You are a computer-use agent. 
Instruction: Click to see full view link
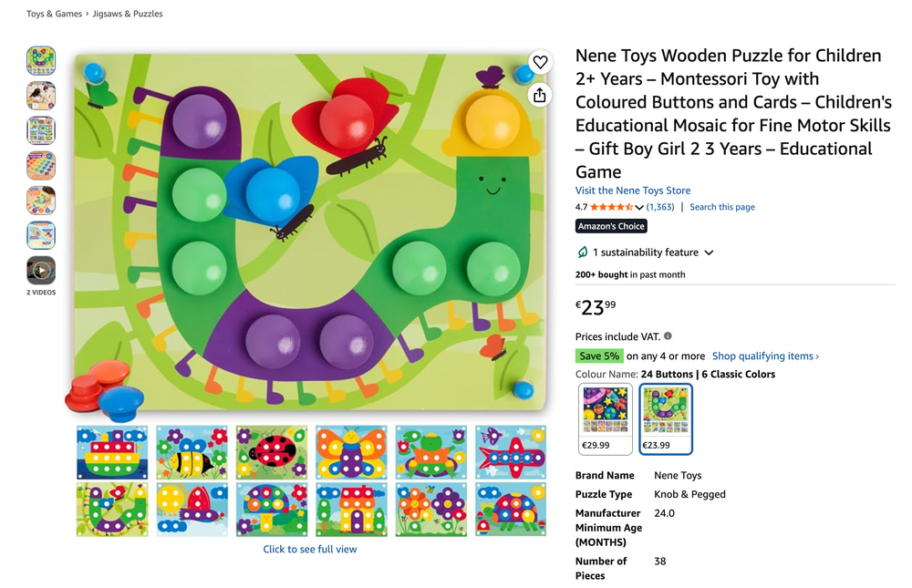point(310,549)
